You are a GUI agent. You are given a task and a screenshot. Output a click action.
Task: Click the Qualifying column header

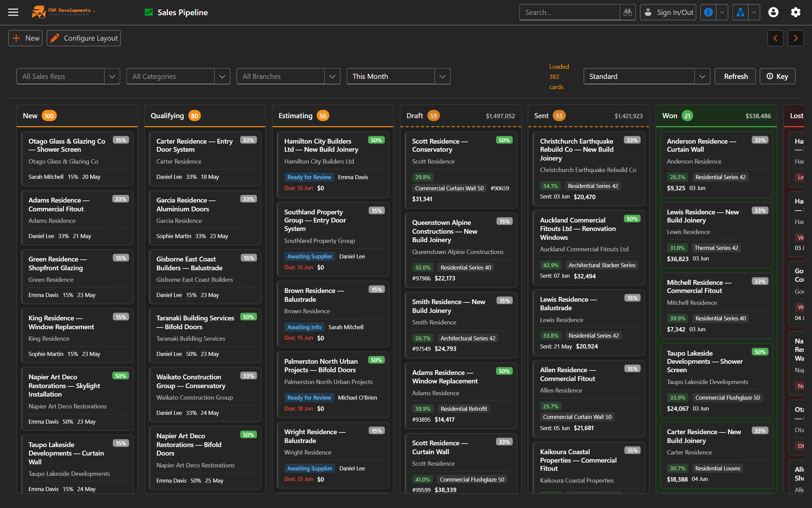(x=205, y=116)
